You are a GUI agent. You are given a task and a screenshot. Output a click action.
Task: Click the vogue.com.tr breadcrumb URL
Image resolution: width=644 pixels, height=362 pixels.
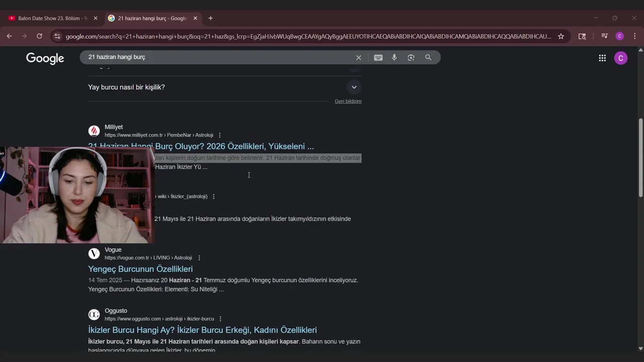click(x=148, y=258)
